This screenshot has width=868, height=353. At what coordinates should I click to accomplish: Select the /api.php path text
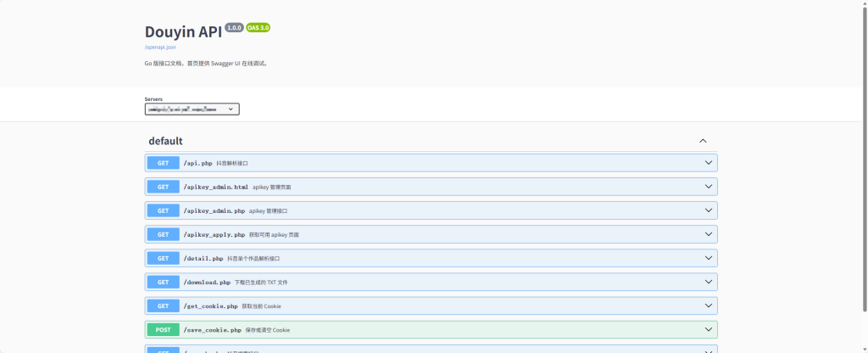(198, 164)
